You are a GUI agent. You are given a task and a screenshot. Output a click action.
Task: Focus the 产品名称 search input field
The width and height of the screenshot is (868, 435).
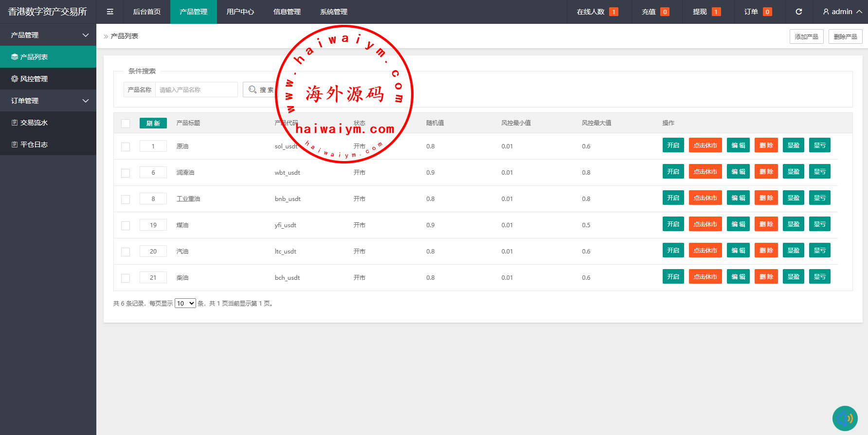click(196, 90)
